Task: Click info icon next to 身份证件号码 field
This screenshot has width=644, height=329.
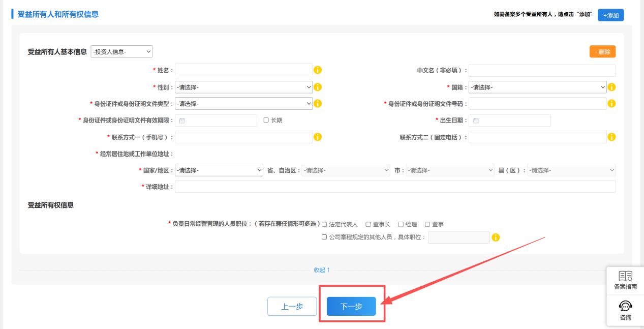Action: click(x=611, y=104)
